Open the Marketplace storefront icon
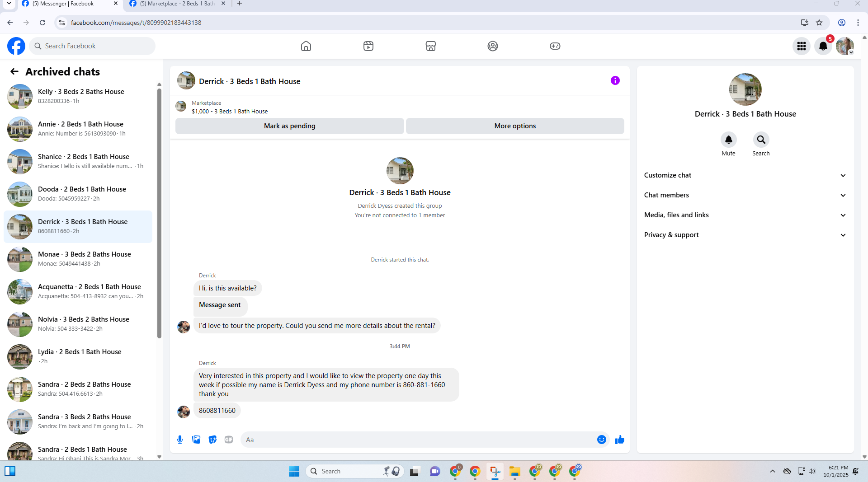868x482 pixels. click(431, 46)
